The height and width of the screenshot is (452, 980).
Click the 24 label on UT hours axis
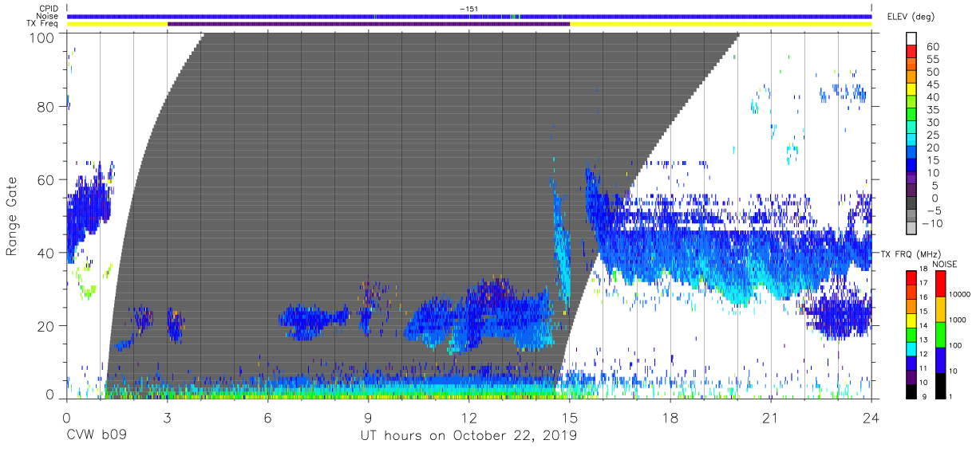point(871,417)
